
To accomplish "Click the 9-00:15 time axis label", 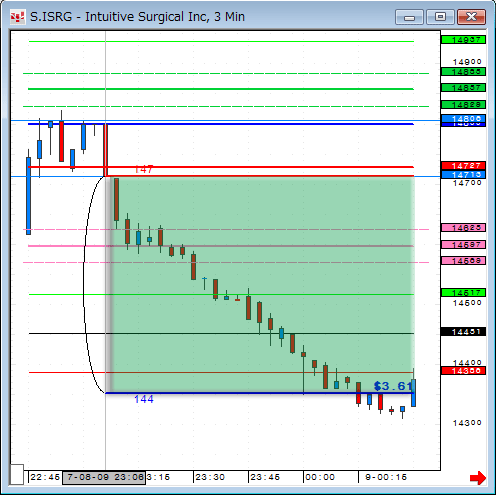I will click(x=386, y=477).
